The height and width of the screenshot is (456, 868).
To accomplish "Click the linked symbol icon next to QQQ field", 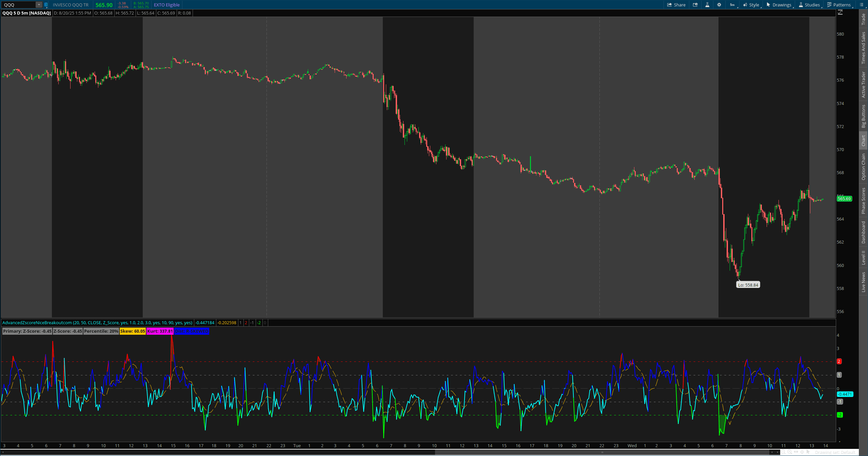I will [46, 5].
